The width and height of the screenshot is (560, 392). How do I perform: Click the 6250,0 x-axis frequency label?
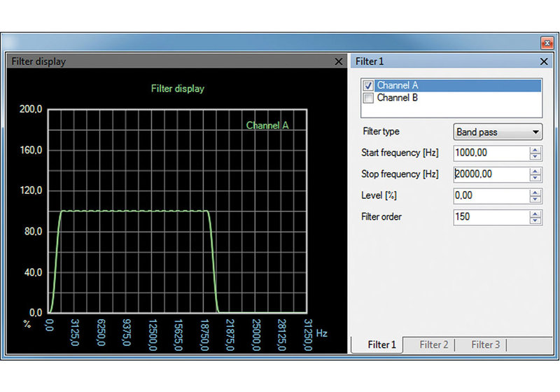101,332
